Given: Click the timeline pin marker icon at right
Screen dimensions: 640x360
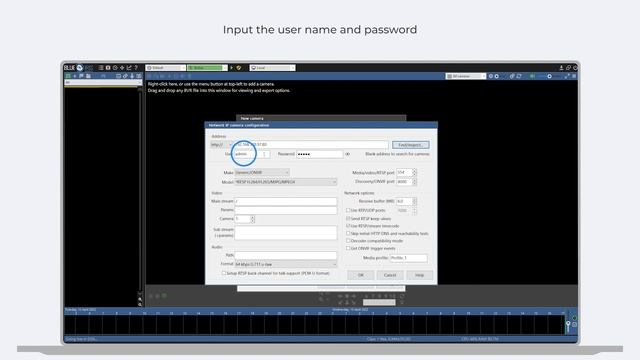Looking at the screenshot, I should coord(568,326).
